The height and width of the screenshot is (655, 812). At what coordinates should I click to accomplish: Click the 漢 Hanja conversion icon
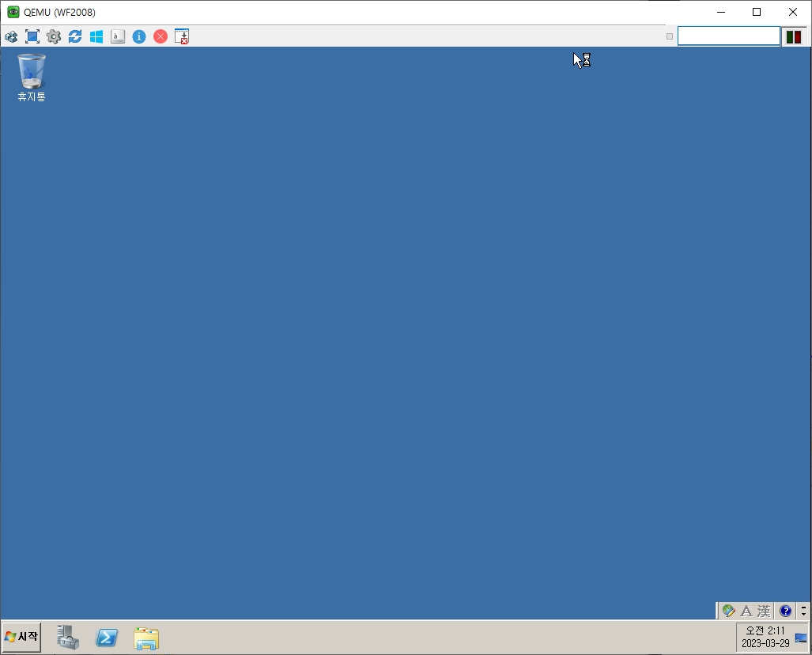764,611
